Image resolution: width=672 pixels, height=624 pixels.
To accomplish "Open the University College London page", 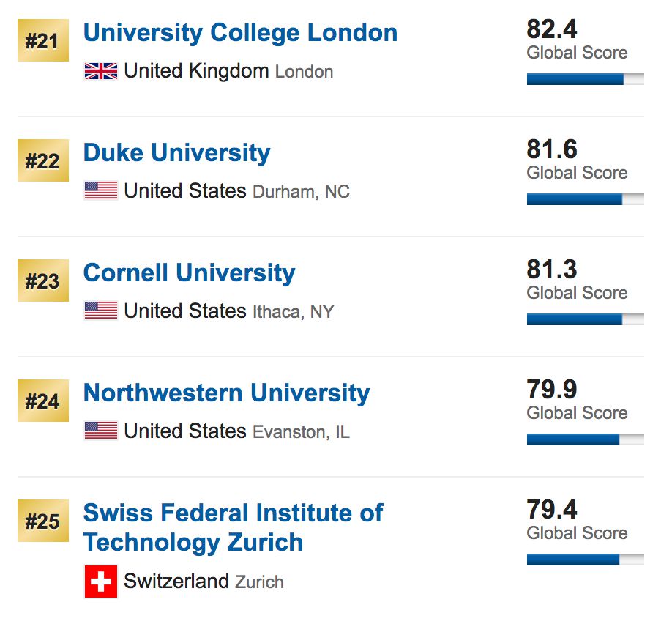I will 240,32.
